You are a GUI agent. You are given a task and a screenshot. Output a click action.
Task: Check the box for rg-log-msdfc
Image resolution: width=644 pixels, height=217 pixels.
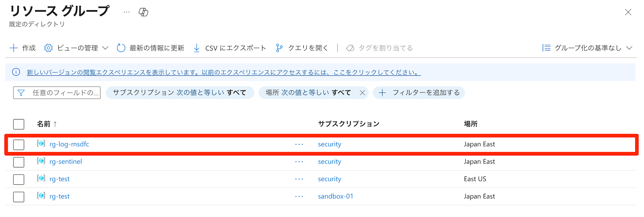19,145
